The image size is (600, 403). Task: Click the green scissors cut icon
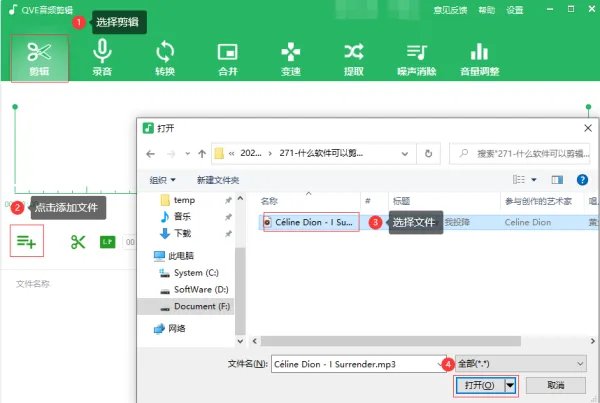click(78, 242)
